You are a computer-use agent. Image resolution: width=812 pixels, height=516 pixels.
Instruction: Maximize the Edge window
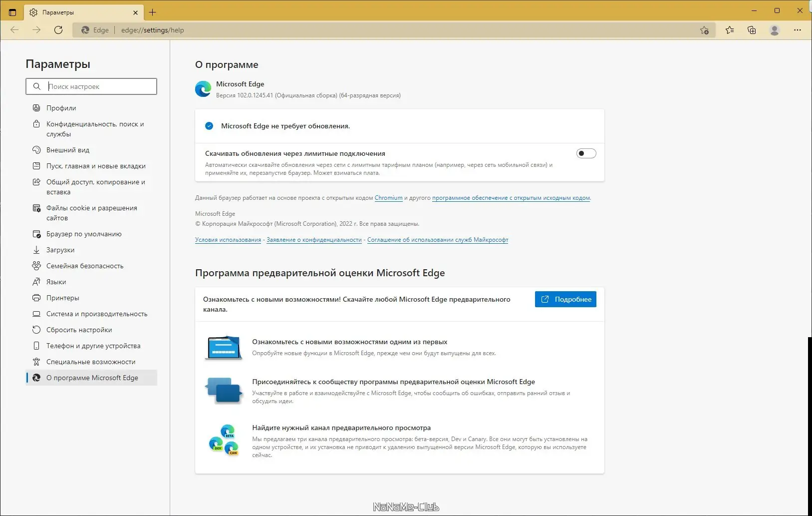(777, 10)
